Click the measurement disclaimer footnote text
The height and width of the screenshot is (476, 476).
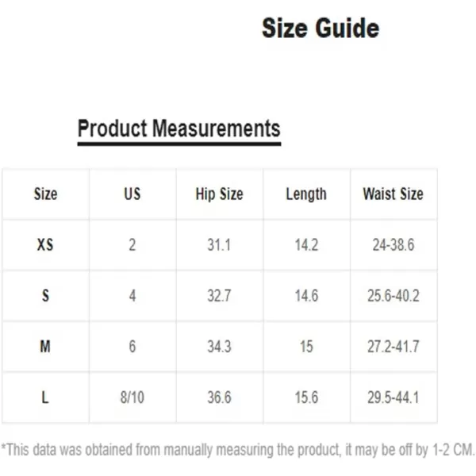[238, 450]
